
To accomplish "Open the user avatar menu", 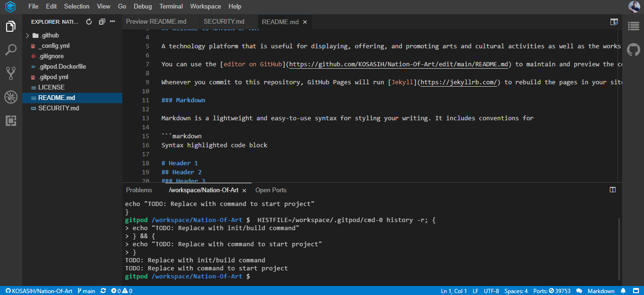I will pos(634,7).
